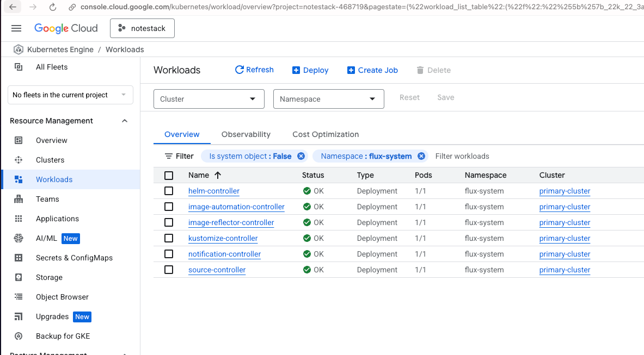
Task: Open Teams in the sidebar
Action: tap(48, 199)
